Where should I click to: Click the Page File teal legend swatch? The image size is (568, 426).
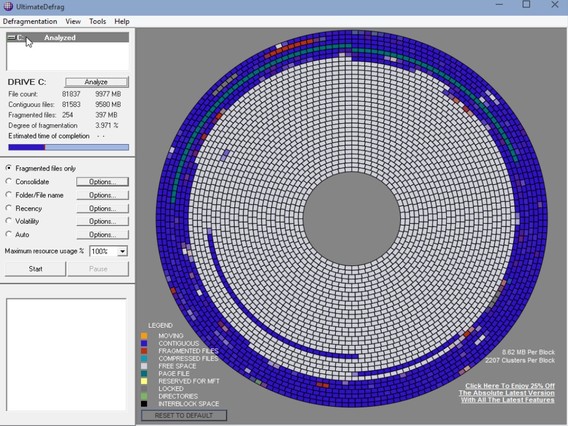pos(144,373)
